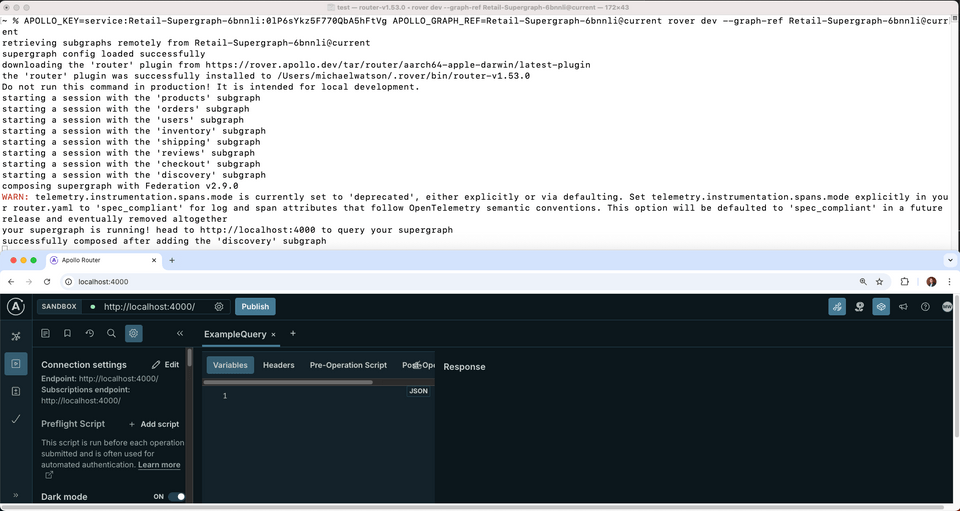Screen dimensions: 960x511
Task: Switch to the Headers tab
Action: pos(279,365)
